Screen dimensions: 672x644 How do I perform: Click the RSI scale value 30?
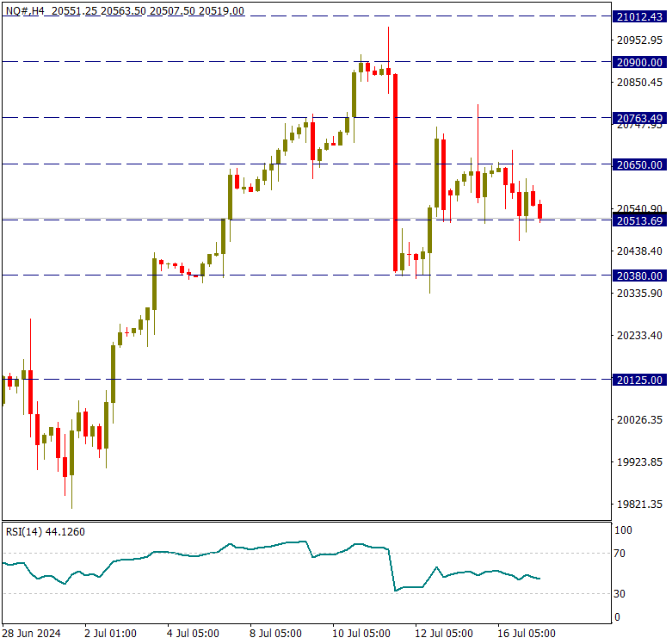point(620,594)
